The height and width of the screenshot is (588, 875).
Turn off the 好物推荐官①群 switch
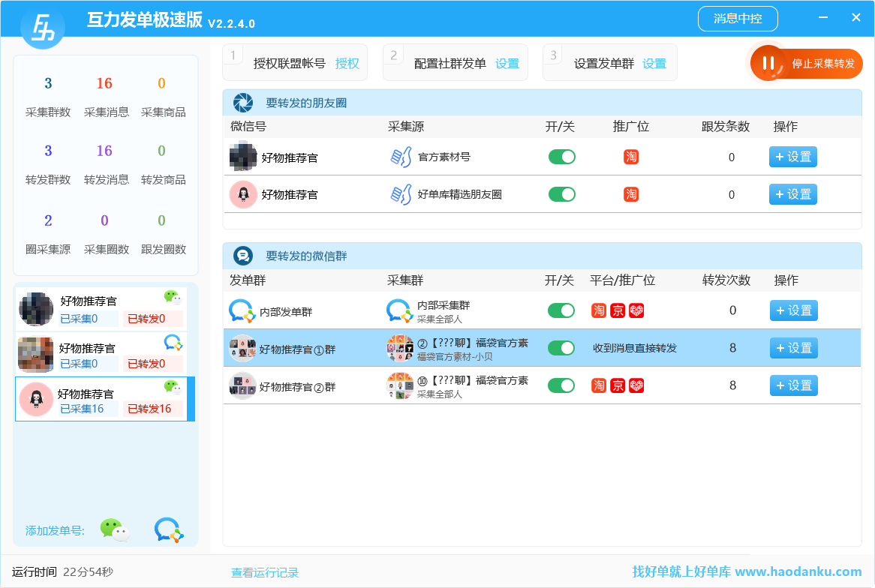(x=561, y=348)
